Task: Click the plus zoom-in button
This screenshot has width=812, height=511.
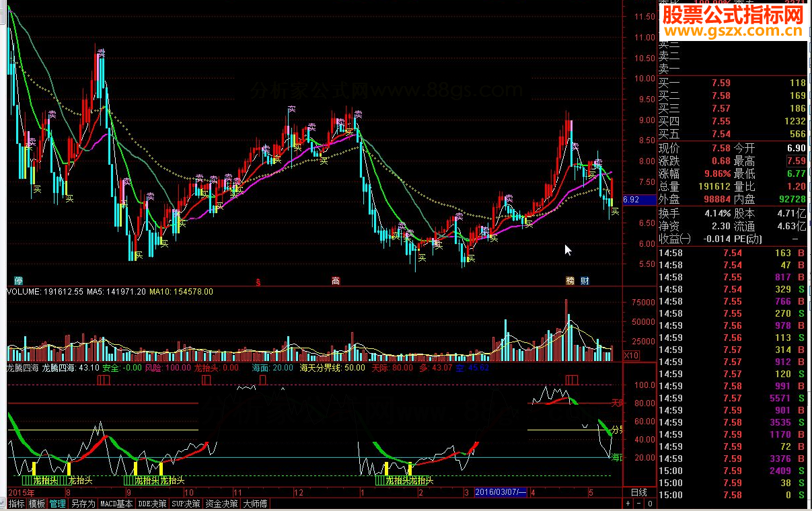Action: [628, 503]
